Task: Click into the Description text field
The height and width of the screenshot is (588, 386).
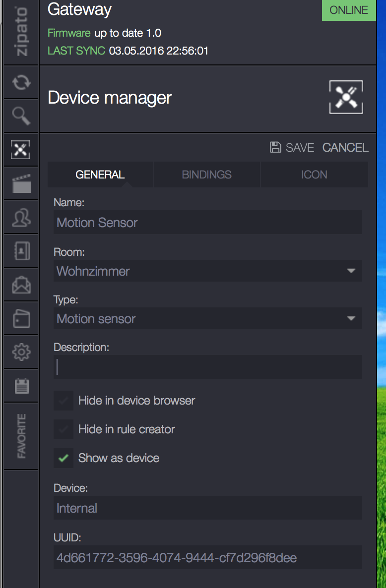Action: click(207, 367)
